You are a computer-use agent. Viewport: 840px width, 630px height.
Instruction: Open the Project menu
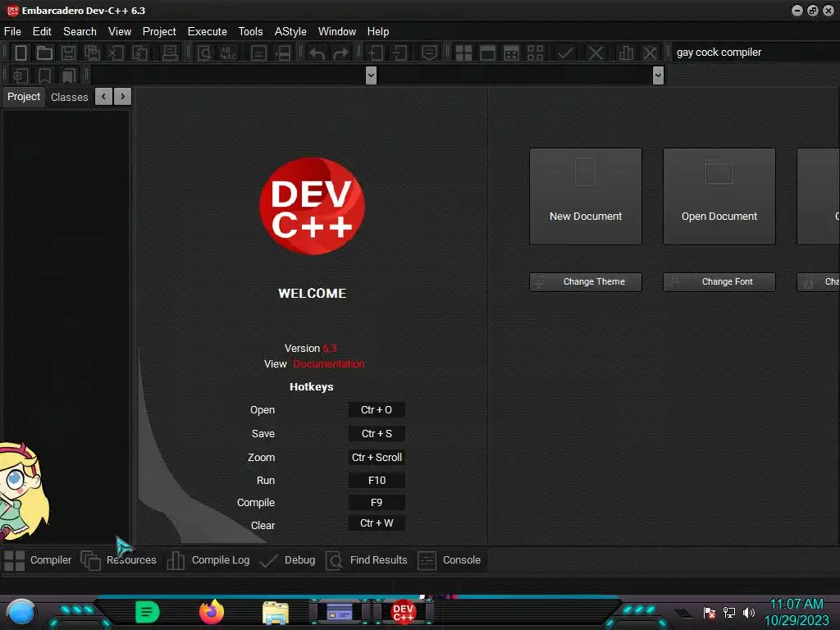tap(159, 32)
